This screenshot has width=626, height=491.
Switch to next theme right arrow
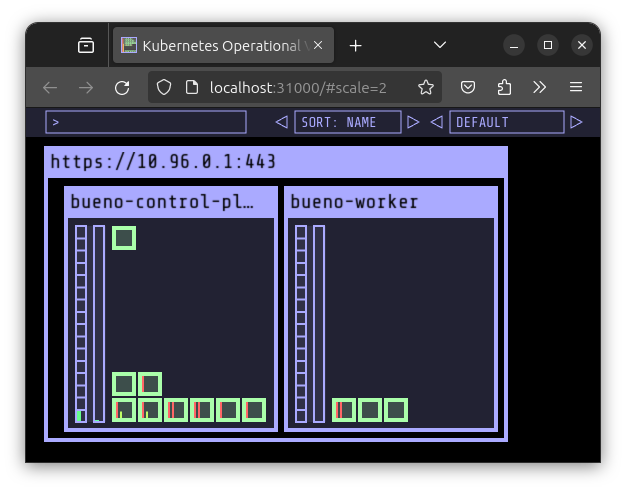point(576,122)
